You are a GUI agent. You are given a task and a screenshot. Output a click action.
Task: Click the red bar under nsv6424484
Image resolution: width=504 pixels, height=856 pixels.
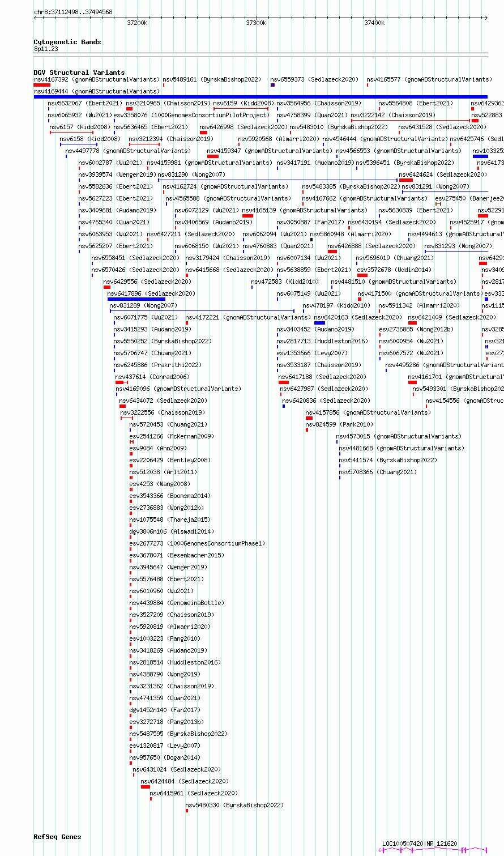[146, 787]
